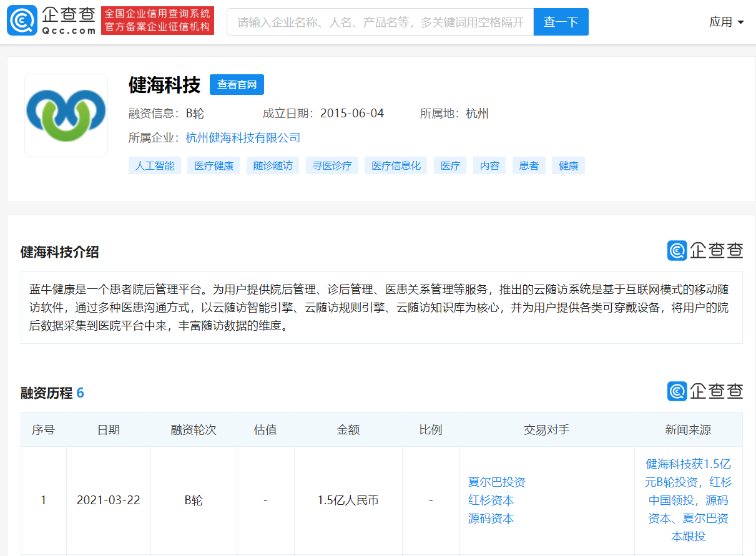This screenshot has width=756, height=556.
Task: Click the red 全国企业信用查询系统 banner
Action: (x=157, y=21)
